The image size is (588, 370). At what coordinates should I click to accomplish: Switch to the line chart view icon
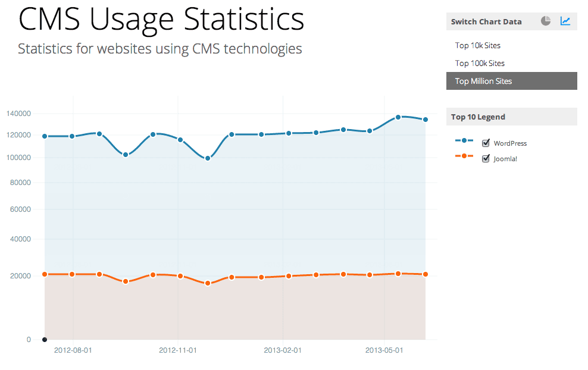click(x=565, y=21)
